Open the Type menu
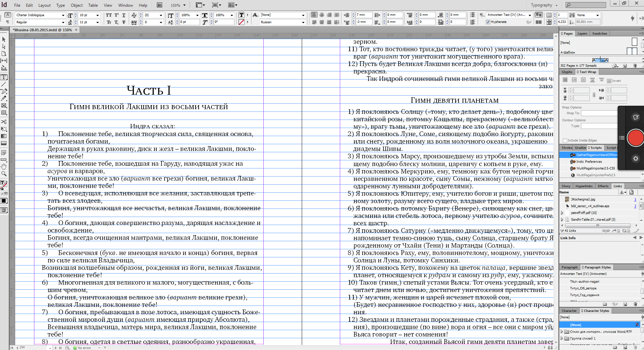The image size is (644, 350). pos(61,5)
